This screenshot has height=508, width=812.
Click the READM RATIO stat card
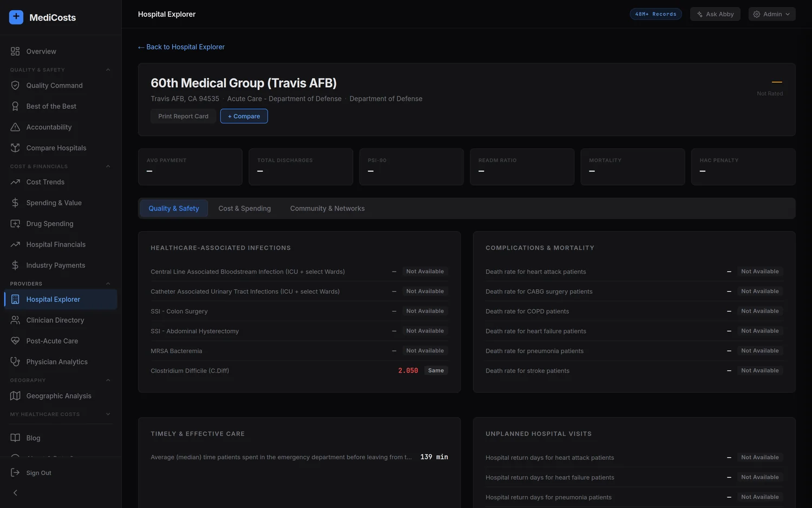(x=522, y=167)
